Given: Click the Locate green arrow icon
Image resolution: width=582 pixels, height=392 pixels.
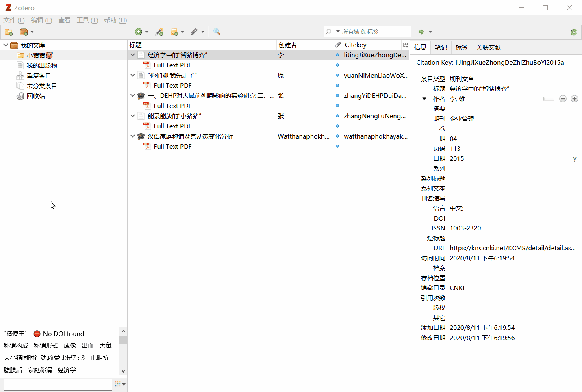Looking at the screenshot, I should 422,32.
